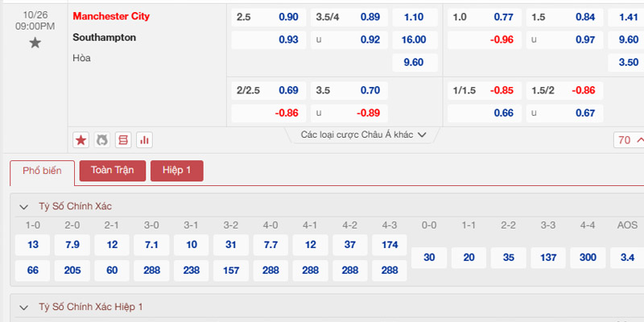Pick Southampton handicap odds 0.93
Image resolution: width=644 pixels, height=322 pixels.
tap(269, 40)
